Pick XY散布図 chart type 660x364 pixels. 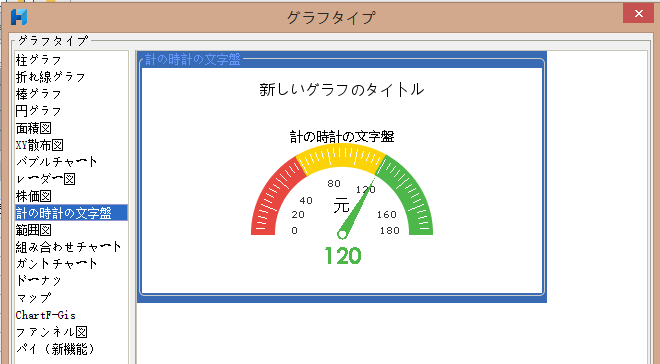(40, 145)
